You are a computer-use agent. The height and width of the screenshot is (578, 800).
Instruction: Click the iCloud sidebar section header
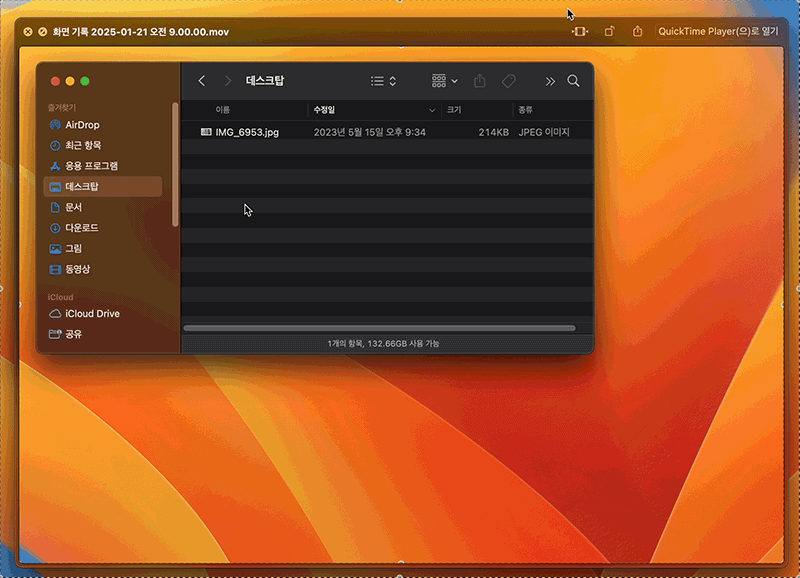[x=61, y=297]
